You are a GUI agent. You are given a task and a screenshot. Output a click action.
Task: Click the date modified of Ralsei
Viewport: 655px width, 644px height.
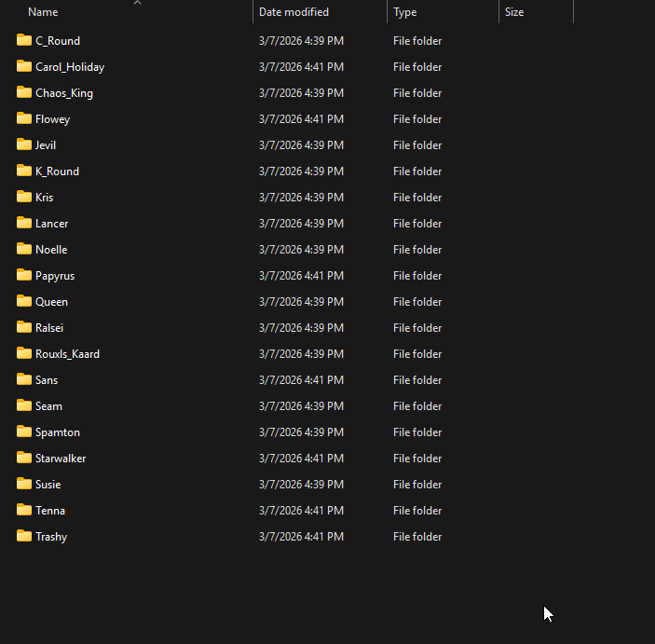(x=301, y=328)
